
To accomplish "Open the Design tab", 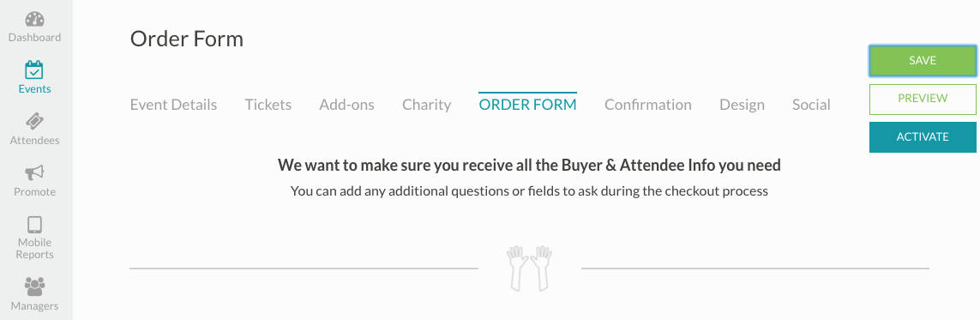I will tap(742, 105).
